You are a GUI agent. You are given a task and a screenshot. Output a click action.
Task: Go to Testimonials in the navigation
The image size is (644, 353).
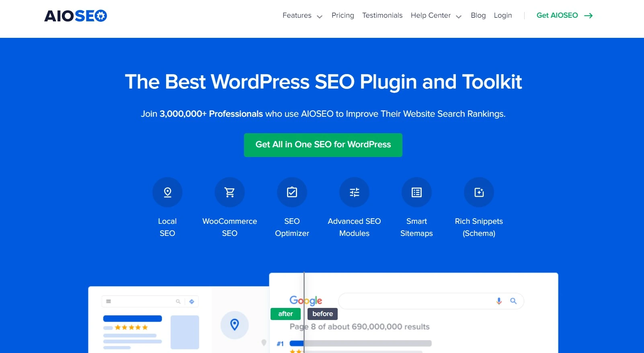click(382, 16)
